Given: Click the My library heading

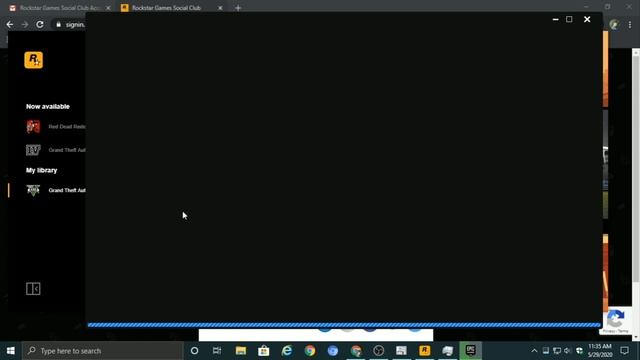Looking at the screenshot, I should pyautogui.click(x=42, y=170).
